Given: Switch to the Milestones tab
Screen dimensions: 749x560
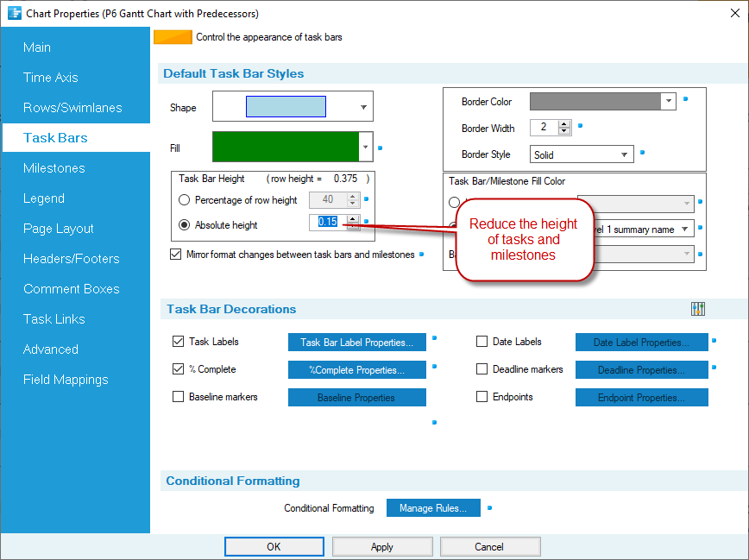Looking at the screenshot, I should point(54,168).
